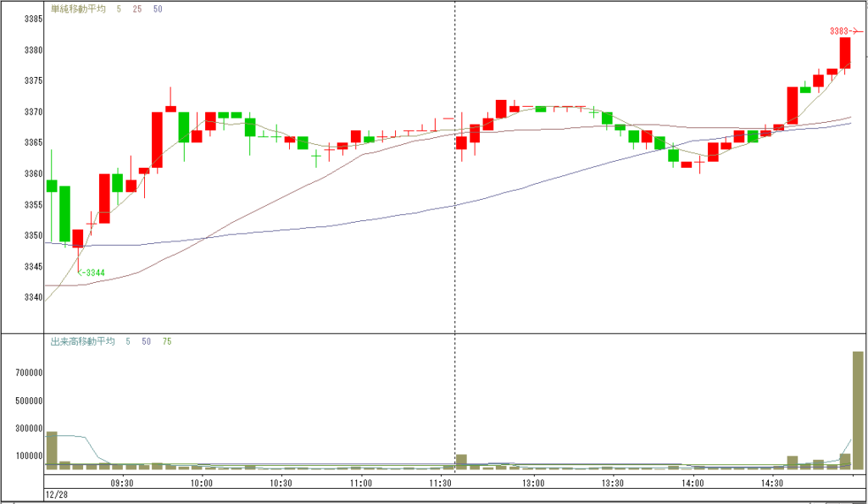
Task: Click the 3383 high price marker
Action: [x=846, y=31]
